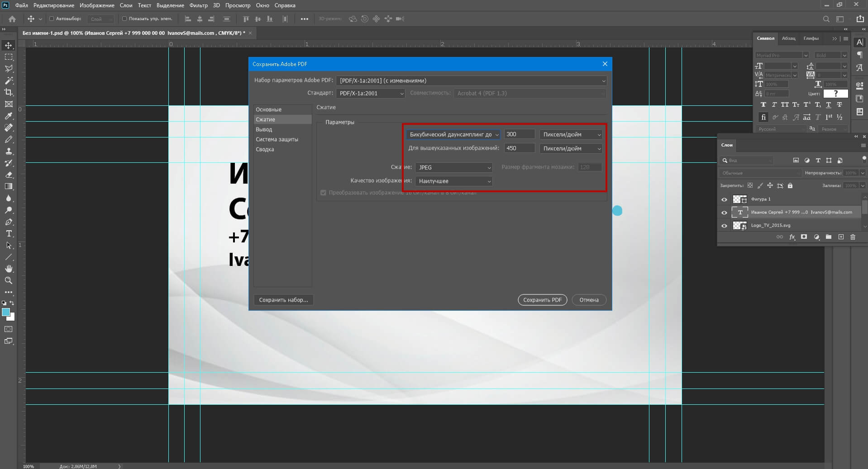868x469 pixels.
Task: Create a new group folder icon
Action: click(x=828, y=237)
